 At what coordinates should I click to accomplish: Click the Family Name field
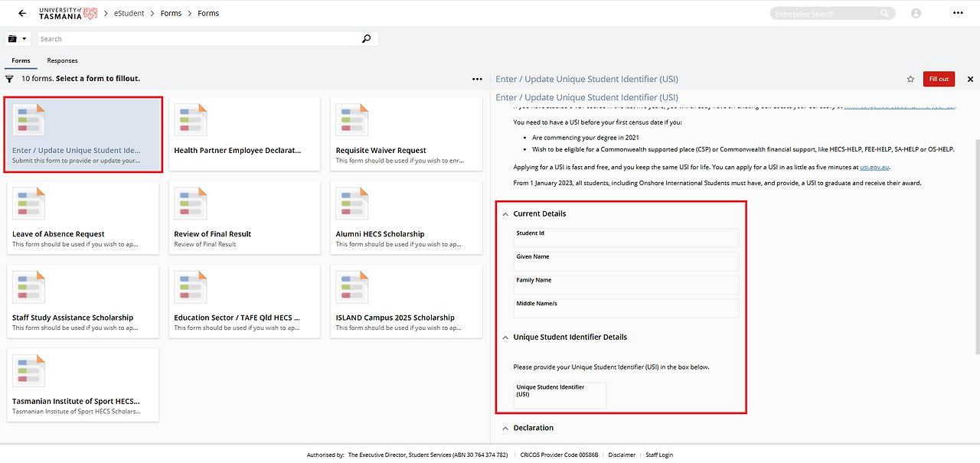626,285
